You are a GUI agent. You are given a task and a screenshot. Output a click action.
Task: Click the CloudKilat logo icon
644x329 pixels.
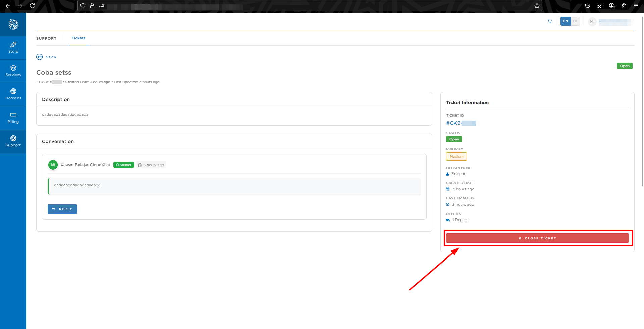(13, 24)
